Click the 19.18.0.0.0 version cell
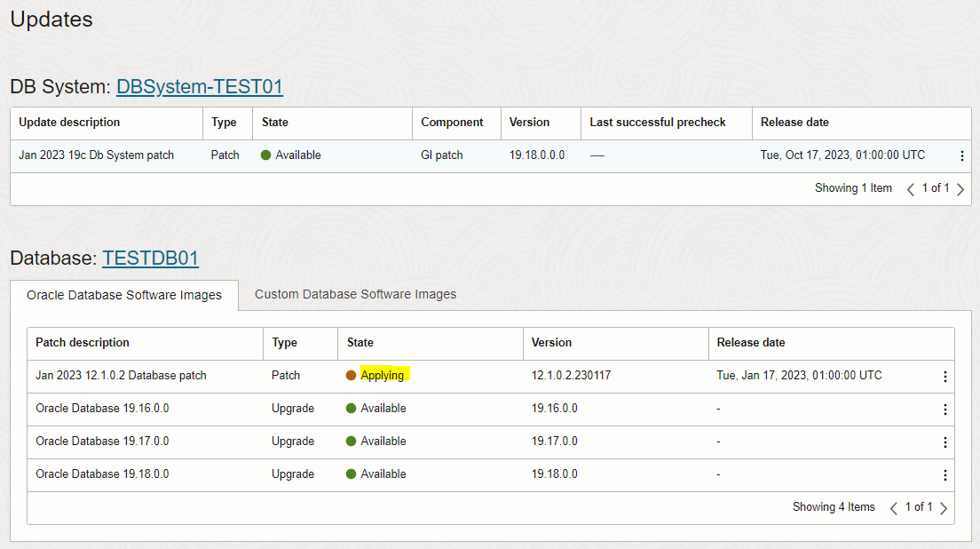Viewport: 980px width, 549px height. point(537,155)
